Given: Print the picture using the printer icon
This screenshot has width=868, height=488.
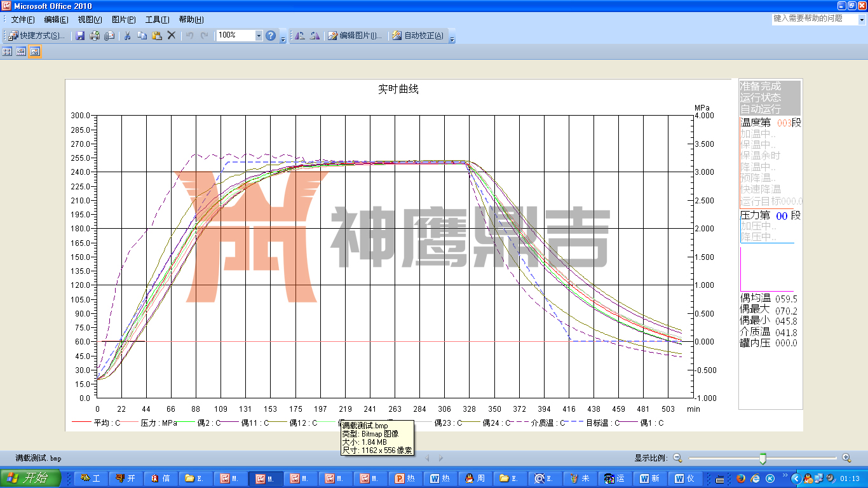Looking at the screenshot, I should [95, 36].
